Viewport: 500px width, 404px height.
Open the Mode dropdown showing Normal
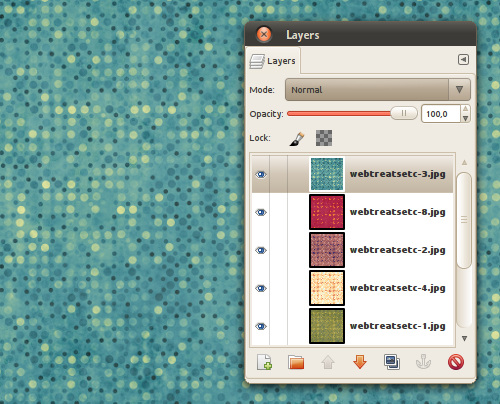click(378, 90)
